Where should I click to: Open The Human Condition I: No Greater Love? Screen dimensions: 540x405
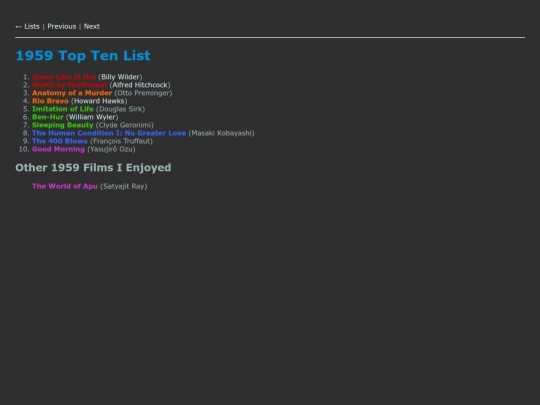pos(109,133)
